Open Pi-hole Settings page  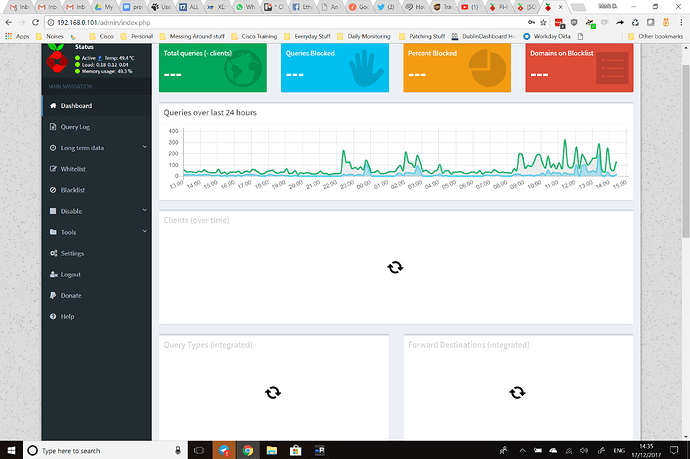coord(97,253)
